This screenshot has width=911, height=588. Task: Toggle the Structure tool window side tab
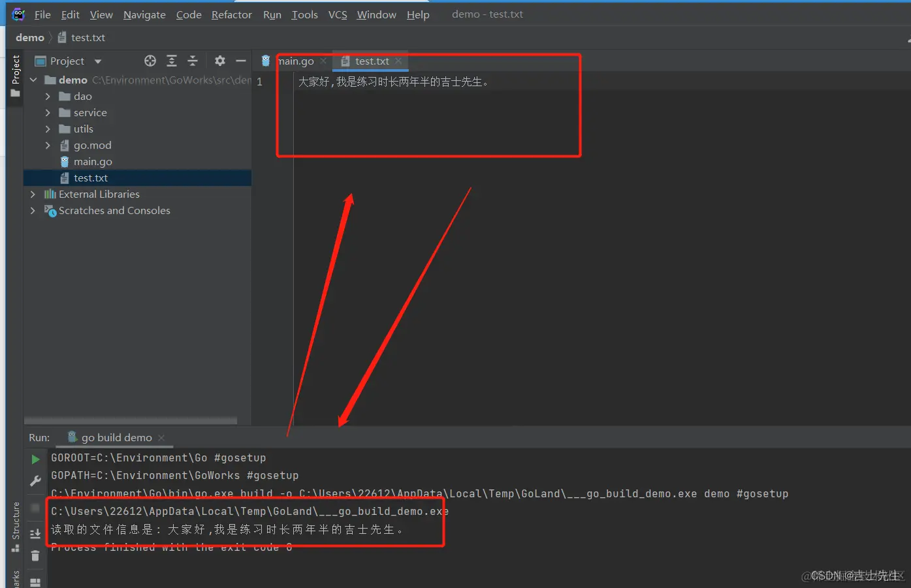click(x=16, y=527)
